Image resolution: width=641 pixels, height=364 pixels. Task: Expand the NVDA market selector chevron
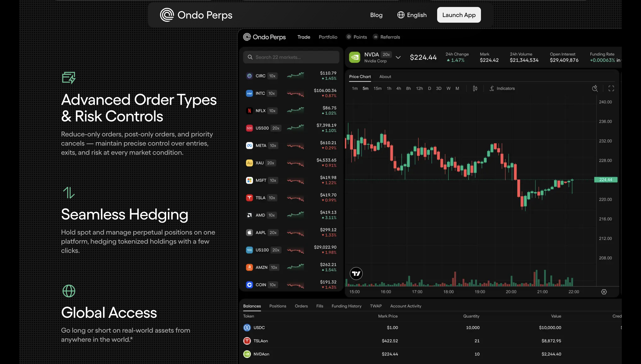(398, 58)
